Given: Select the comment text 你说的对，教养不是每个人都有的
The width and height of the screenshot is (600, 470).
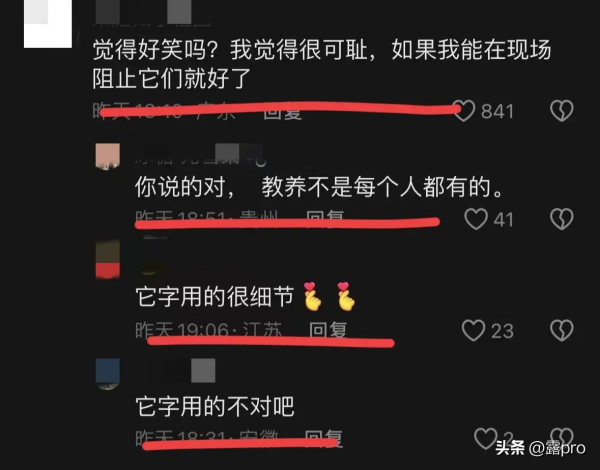Looking at the screenshot, I should [319, 187].
